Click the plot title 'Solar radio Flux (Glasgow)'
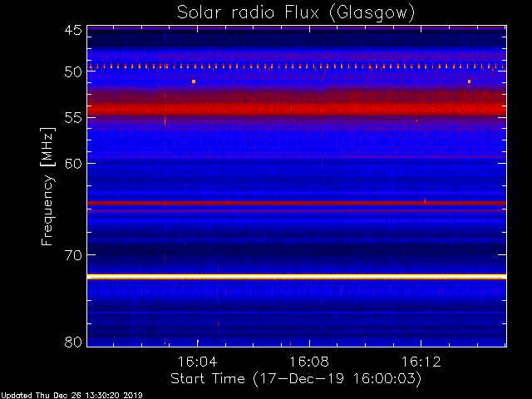This screenshot has width=532, height=399. (296, 13)
